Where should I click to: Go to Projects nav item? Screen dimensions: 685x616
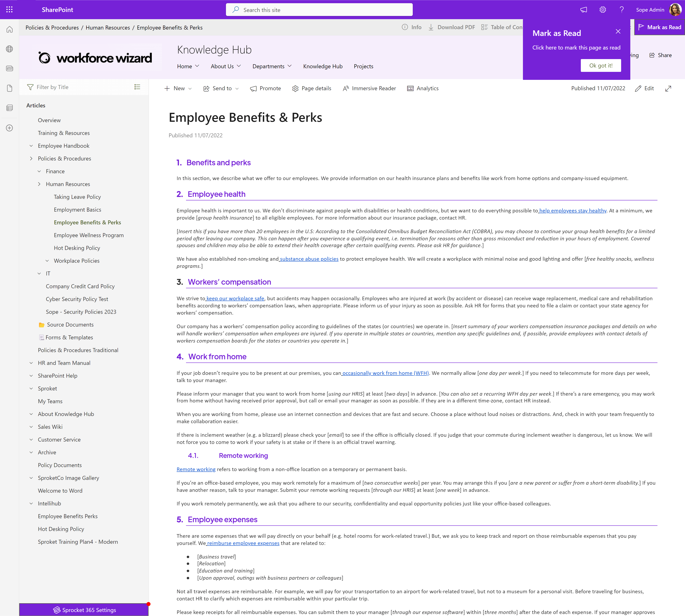click(363, 66)
